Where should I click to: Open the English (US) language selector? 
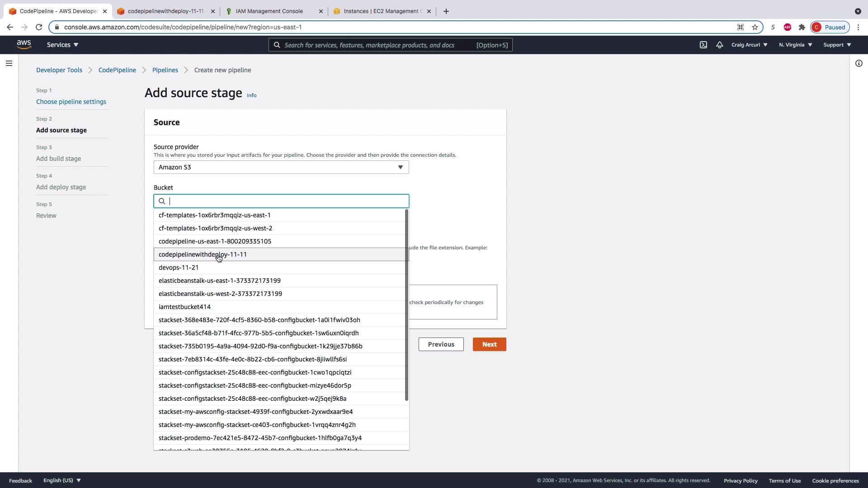click(62, 480)
